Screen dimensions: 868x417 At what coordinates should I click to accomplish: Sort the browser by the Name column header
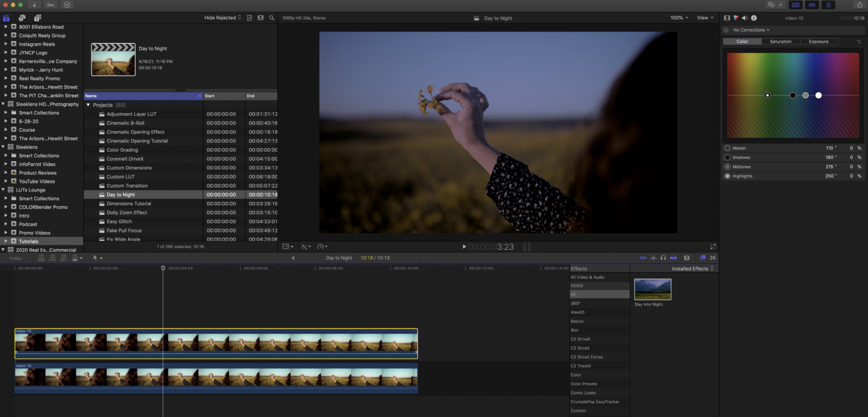point(143,96)
